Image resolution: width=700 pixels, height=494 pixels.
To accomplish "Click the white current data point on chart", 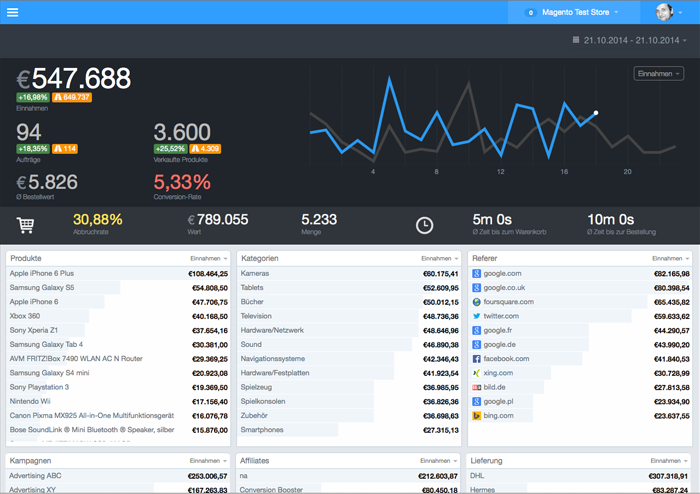I will [596, 113].
